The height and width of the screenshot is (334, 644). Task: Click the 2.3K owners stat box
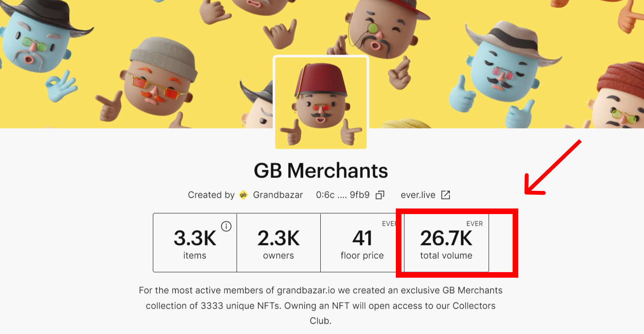(x=279, y=243)
